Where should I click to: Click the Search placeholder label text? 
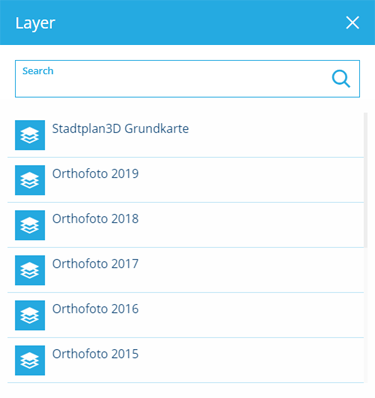[38, 71]
